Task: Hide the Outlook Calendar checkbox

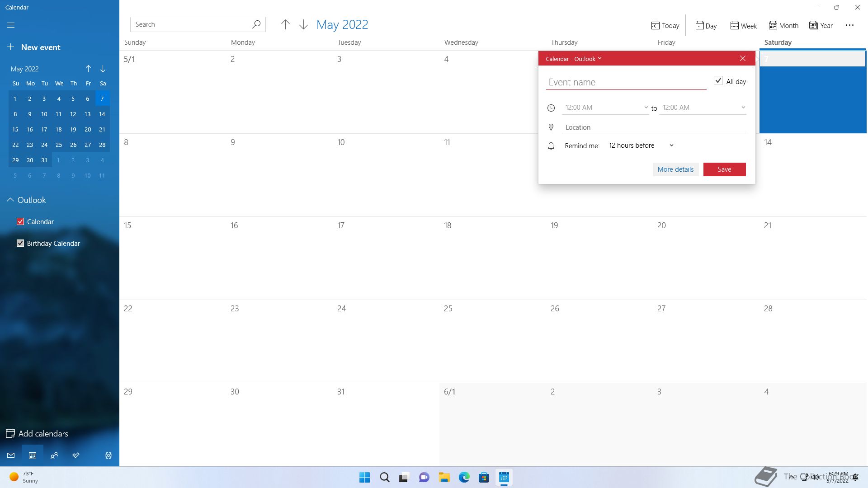Action: click(x=20, y=221)
